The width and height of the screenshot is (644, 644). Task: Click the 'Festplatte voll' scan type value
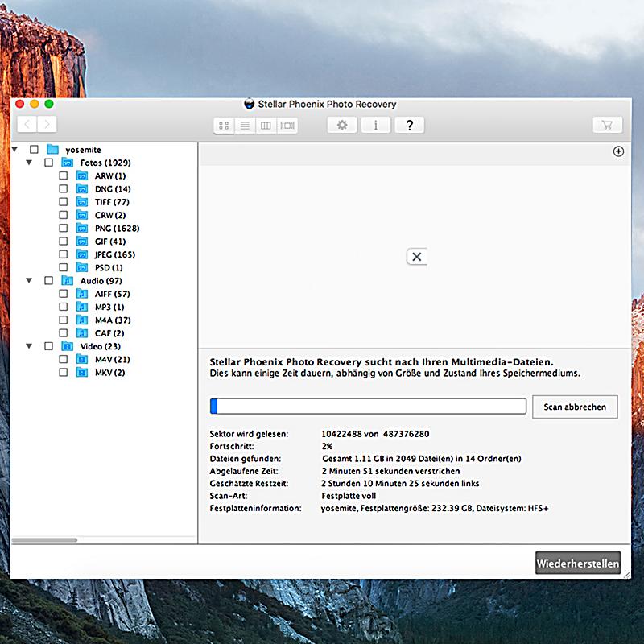(349, 496)
